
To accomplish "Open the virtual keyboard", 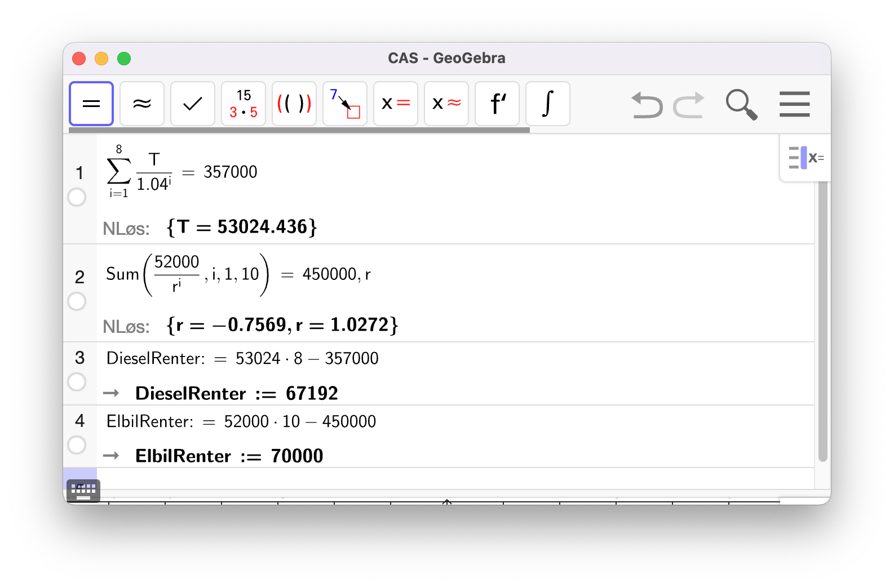I will pos(83,490).
